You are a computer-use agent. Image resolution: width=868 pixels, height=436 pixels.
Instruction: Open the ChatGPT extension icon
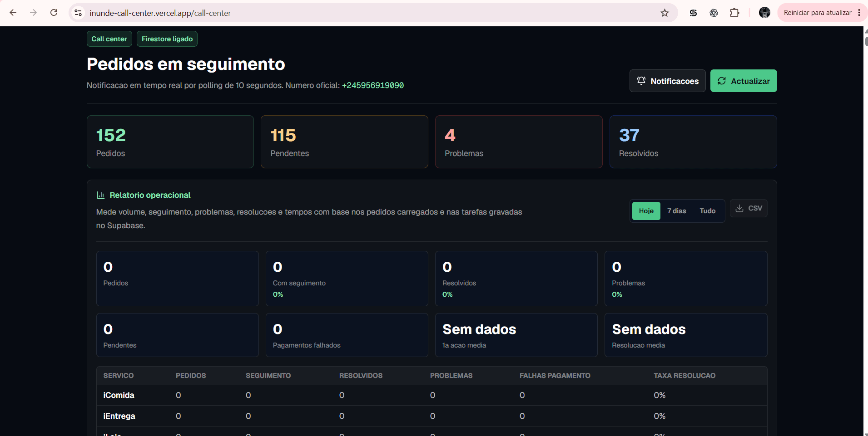click(714, 13)
